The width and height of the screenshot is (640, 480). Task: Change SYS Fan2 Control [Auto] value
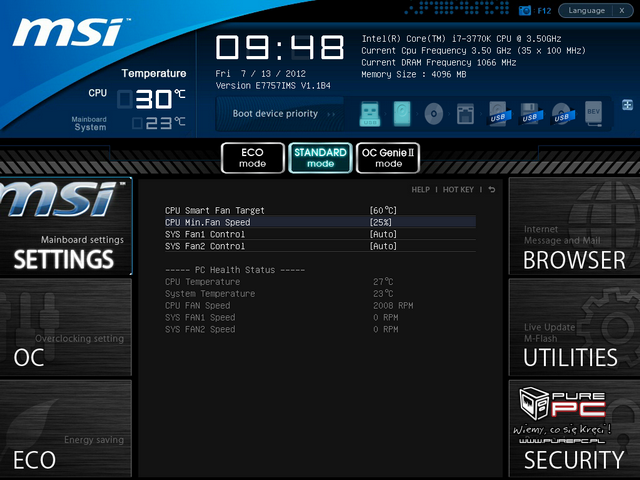383,246
